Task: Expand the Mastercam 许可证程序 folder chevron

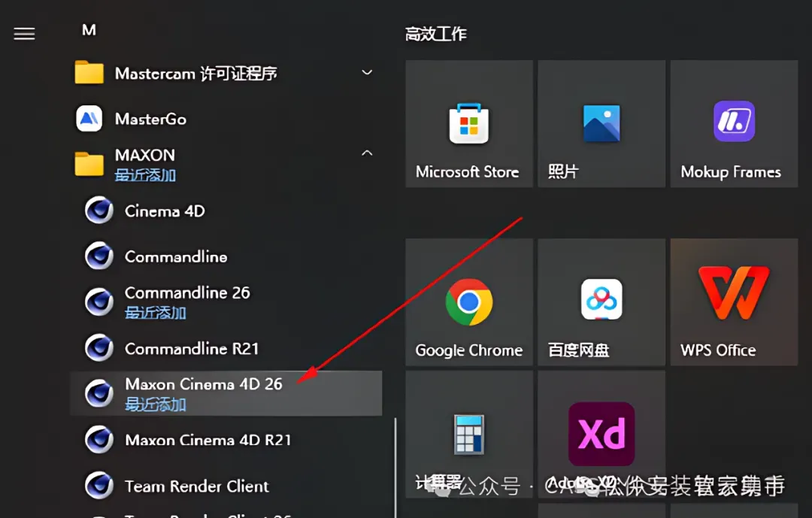Action: 367,72
